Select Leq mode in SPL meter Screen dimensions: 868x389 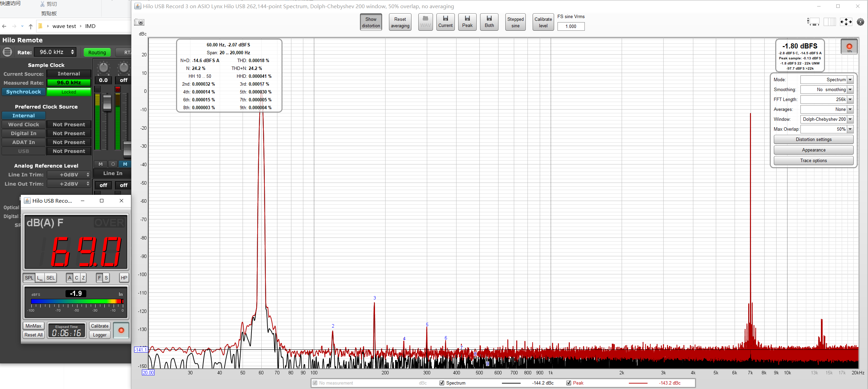tap(40, 278)
